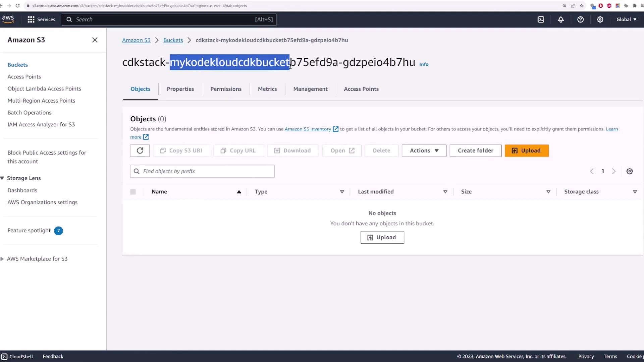Open the Buckets breadcrumb link

pos(173,40)
